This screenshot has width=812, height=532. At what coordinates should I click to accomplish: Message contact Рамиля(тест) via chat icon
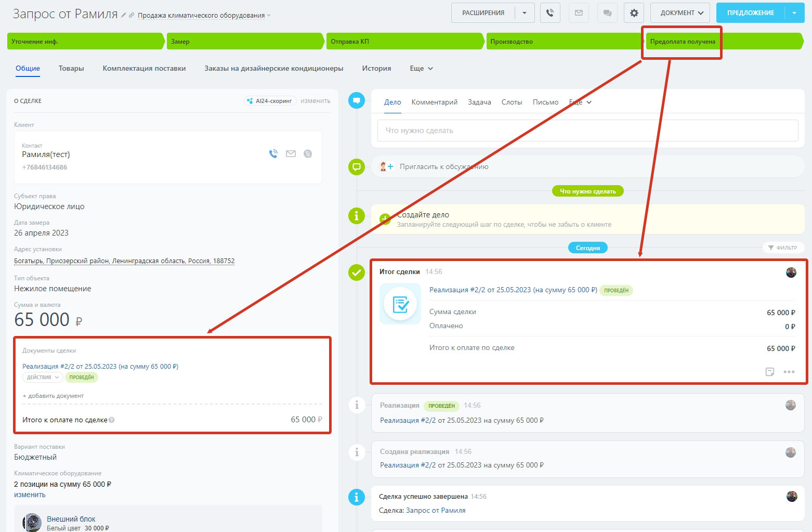click(308, 153)
